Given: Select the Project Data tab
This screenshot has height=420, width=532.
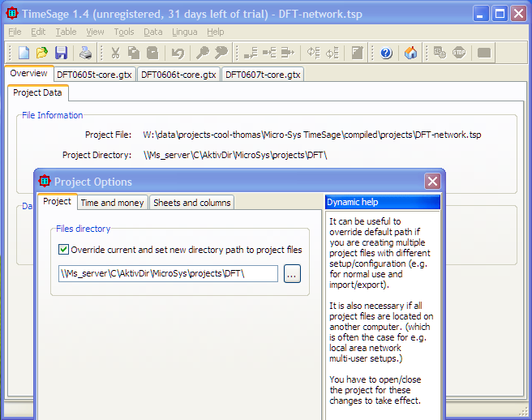Looking at the screenshot, I should [x=37, y=92].
